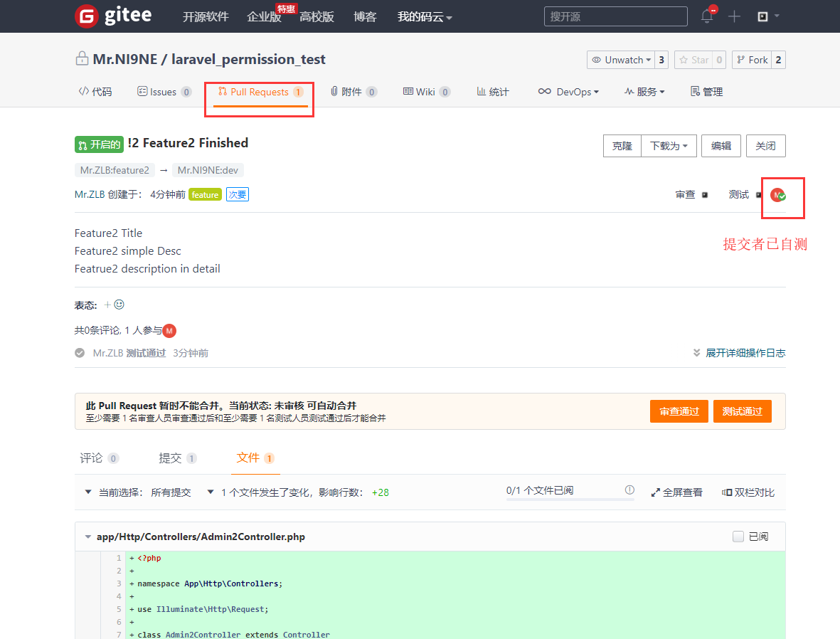Collapse the Admin2Controller.php file diff
This screenshot has height=639, width=840.
pos(87,537)
